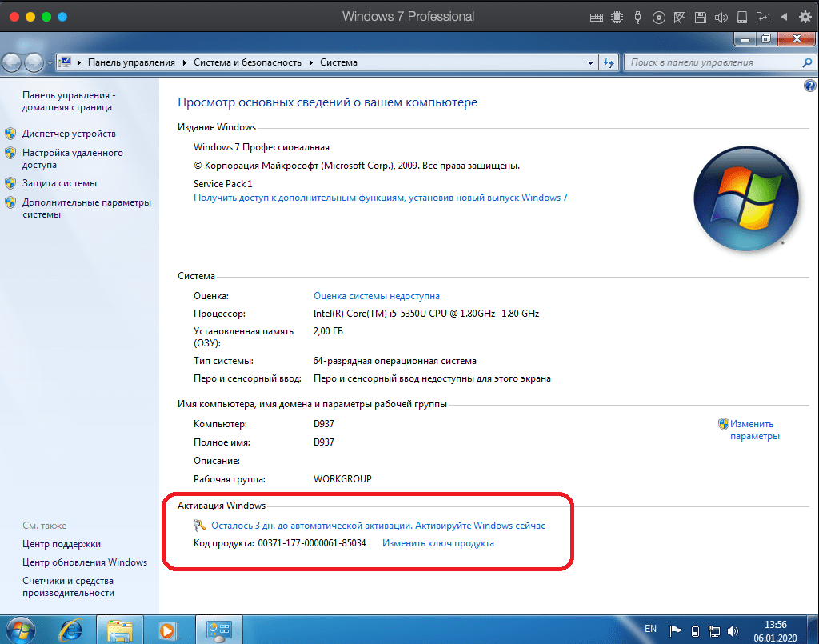Click the green fullscreen window dot

tap(46, 17)
